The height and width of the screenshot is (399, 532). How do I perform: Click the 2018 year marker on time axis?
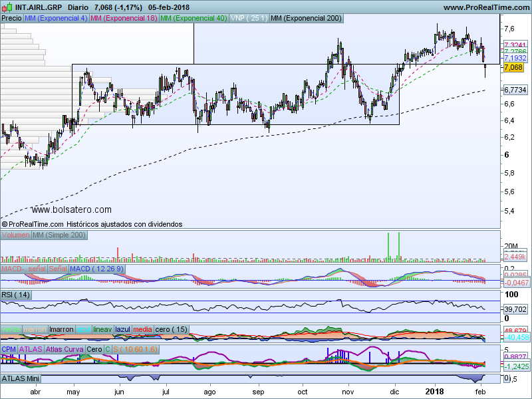434,393
